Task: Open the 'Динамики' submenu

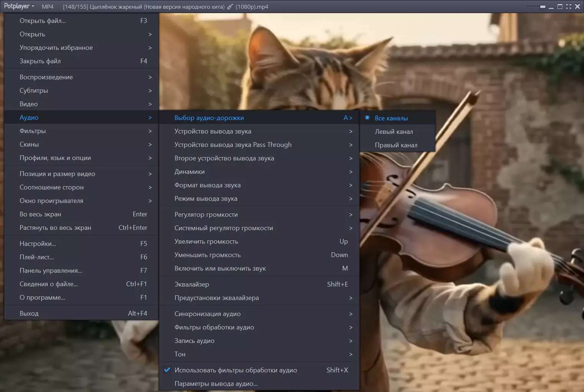Action: (259, 172)
